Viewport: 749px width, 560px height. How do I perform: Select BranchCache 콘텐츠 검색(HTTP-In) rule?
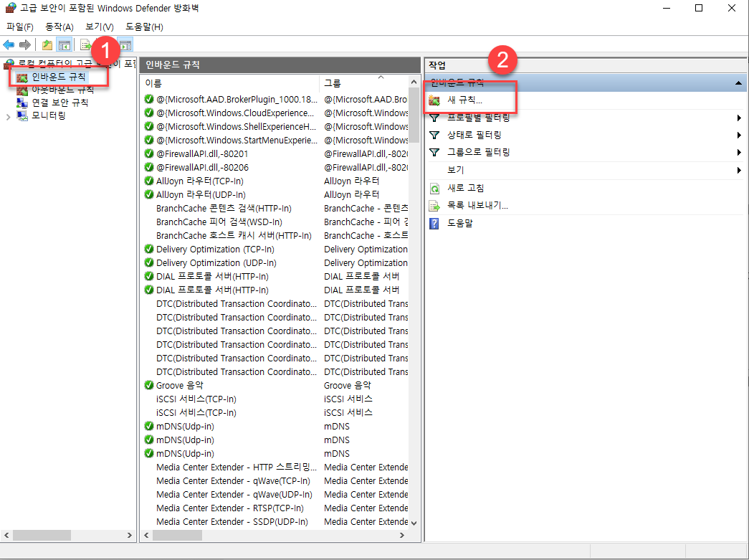(x=224, y=209)
